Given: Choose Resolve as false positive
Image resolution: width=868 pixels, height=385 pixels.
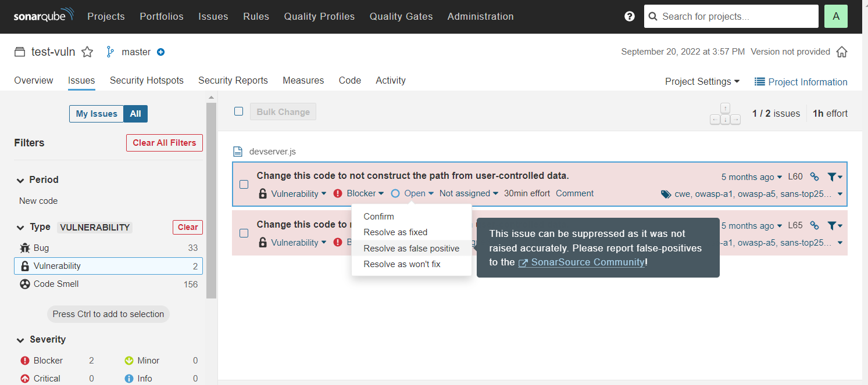Looking at the screenshot, I should [410, 247].
